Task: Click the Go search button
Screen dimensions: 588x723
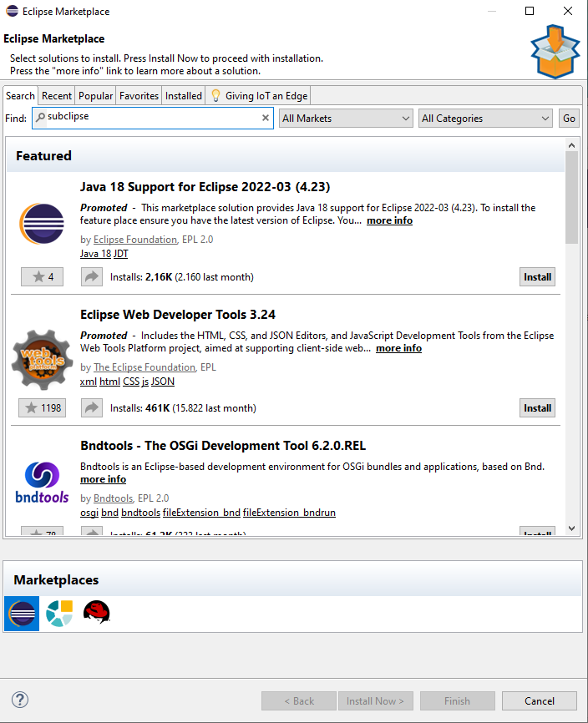Action: click(x=569, y=119)
